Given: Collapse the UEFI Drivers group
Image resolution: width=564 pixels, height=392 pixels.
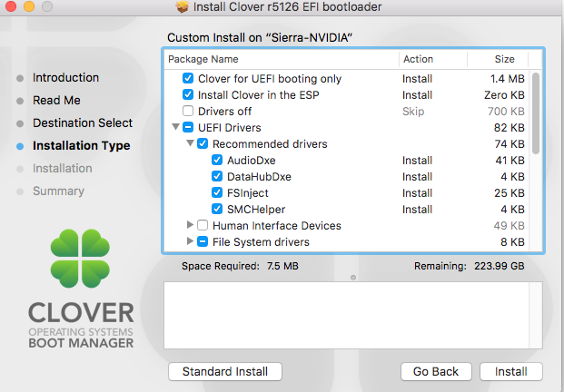Looking at the screenshot, I should coord(175,127).
